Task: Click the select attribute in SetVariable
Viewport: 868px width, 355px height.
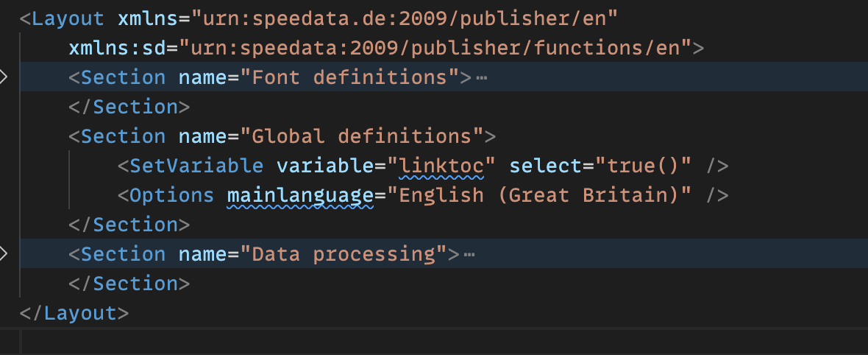Action: (546, 166)
